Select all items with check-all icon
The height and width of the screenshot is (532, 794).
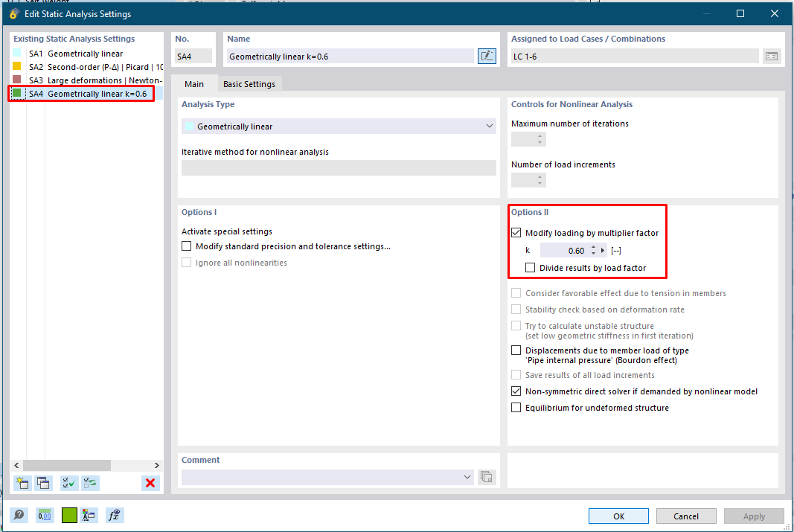69,483
